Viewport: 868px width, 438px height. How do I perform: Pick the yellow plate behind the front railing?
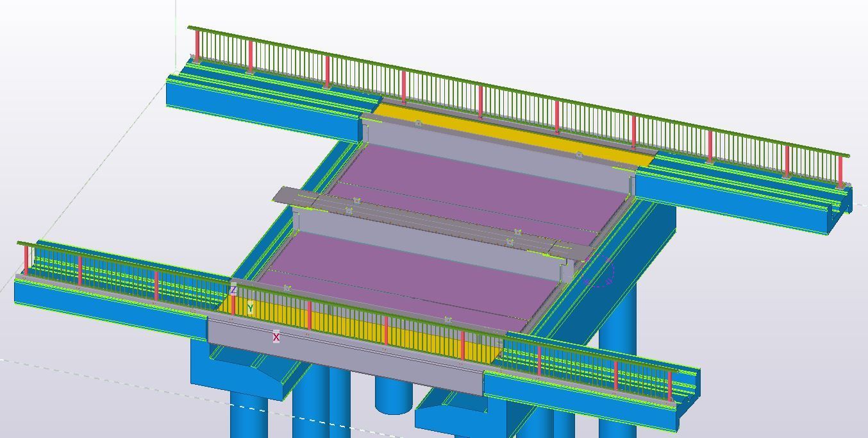click(359, 330)
